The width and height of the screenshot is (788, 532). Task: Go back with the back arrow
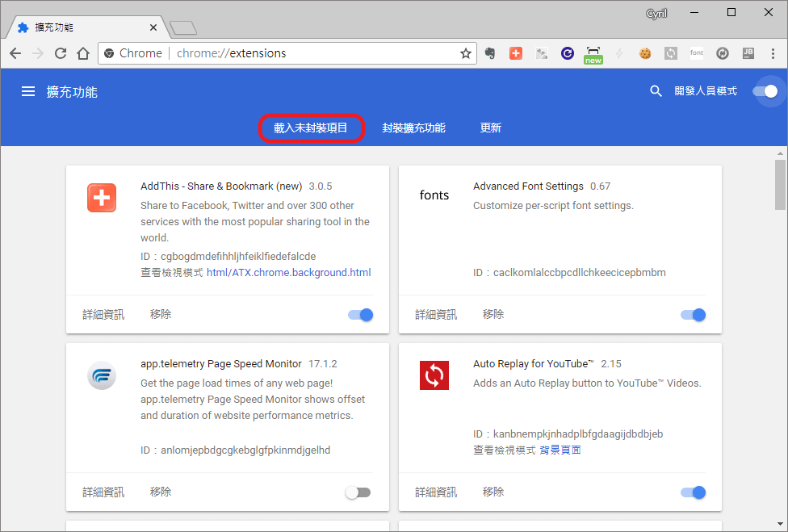pyautogui.click(x=15, y=53)
